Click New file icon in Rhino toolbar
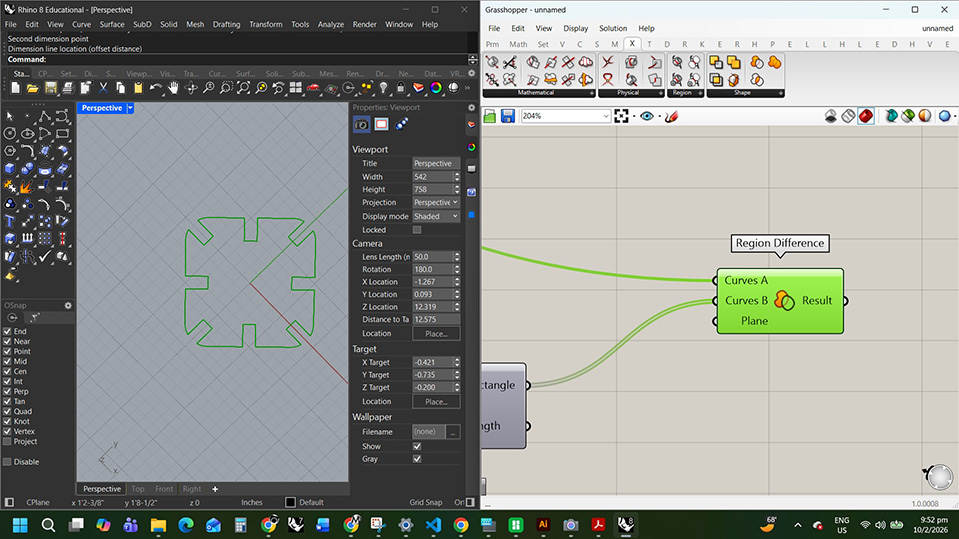Viewport: 959px width, 539px height. click(15, 88)
